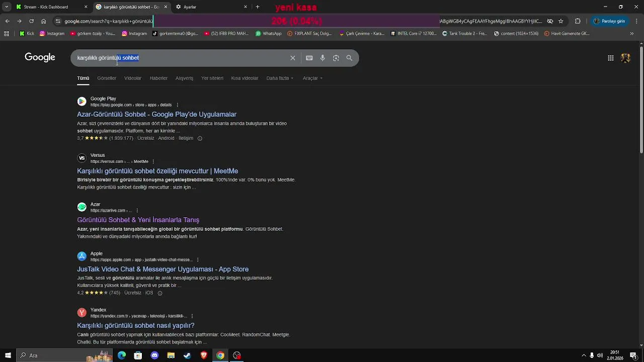This screenshot has width=644, height=362.
Task: Open more options for the Azar result
Action: 137,211
